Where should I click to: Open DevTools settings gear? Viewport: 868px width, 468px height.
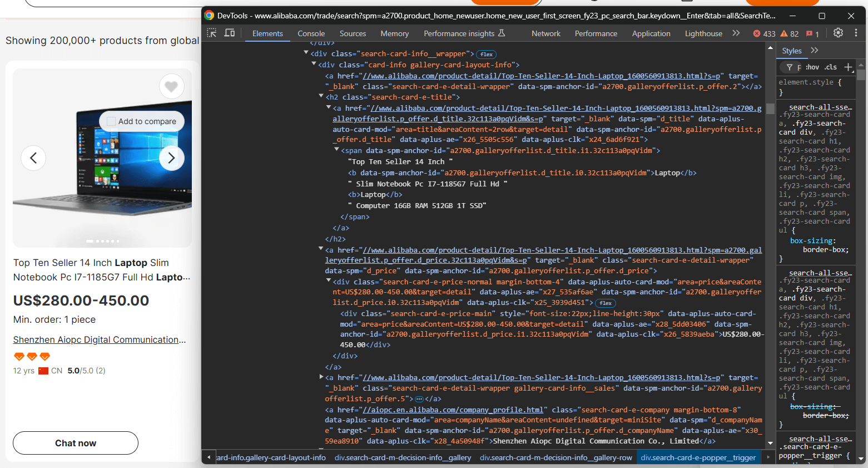[x=838, y=33]
